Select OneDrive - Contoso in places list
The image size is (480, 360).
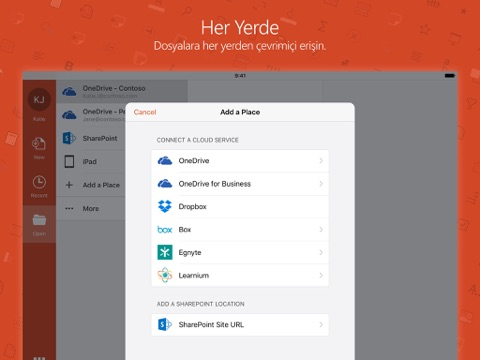pos(122,91)
